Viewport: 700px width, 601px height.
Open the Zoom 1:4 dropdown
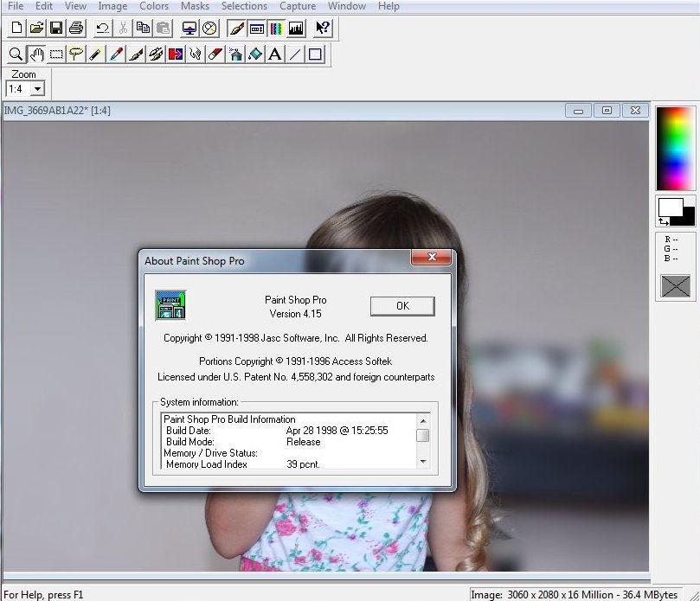[37, 89]
